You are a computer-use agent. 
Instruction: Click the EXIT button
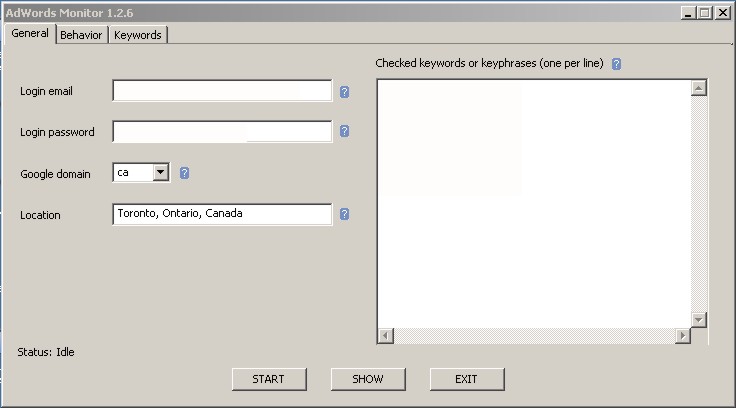(x=467, y=379)
